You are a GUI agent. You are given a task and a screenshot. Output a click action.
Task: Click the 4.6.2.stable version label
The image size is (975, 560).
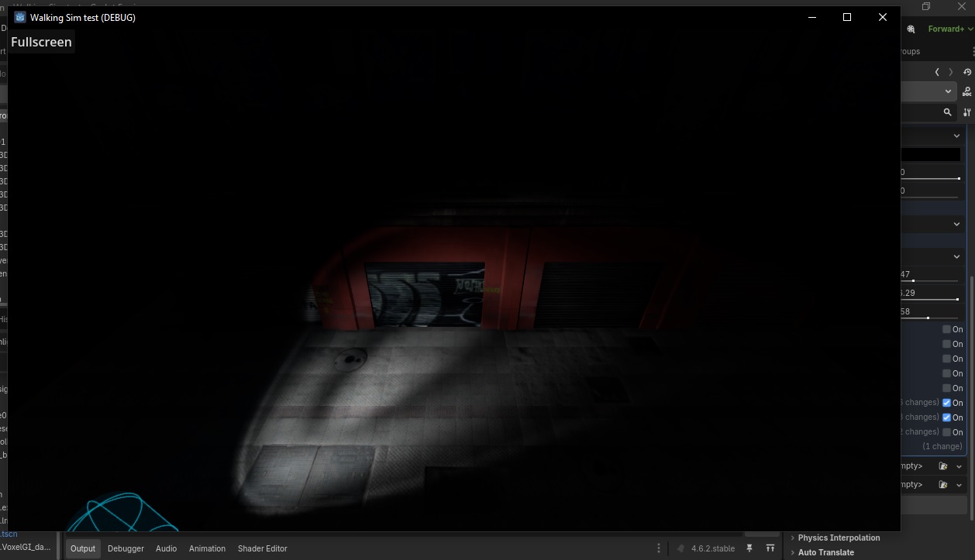coord(713,548)
